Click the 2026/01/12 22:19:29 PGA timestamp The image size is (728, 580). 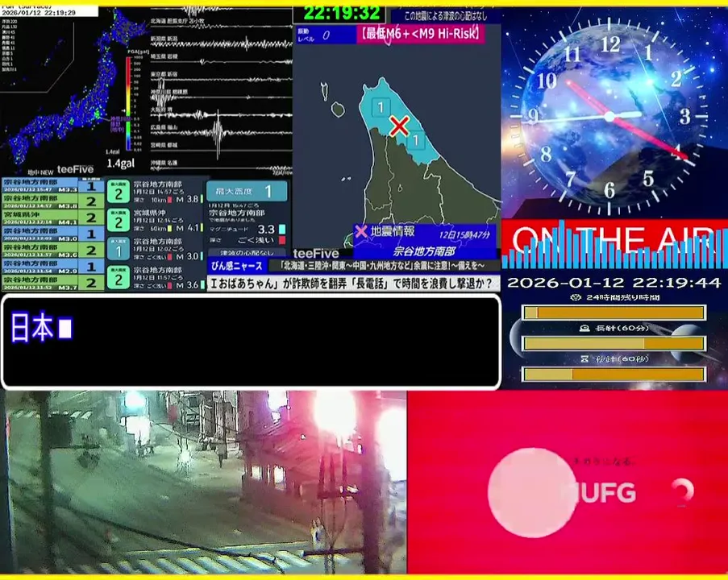tap(39, 13)
